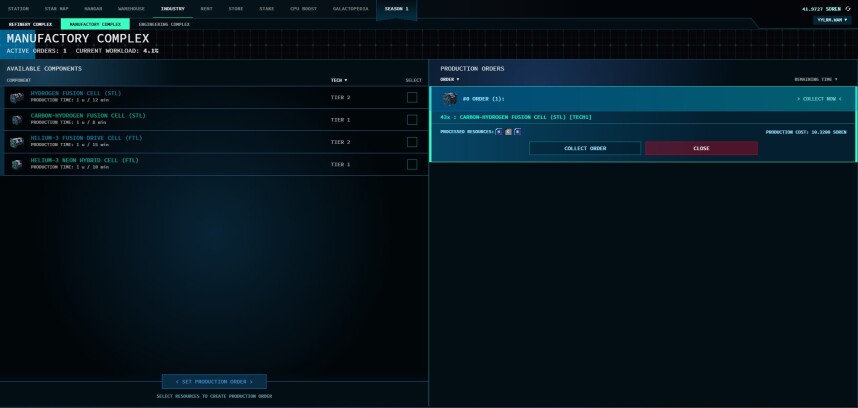Select the Manufactory Complex sub-tab
The width and height of the screenshot is (858, 408).
tap(95, 24)
